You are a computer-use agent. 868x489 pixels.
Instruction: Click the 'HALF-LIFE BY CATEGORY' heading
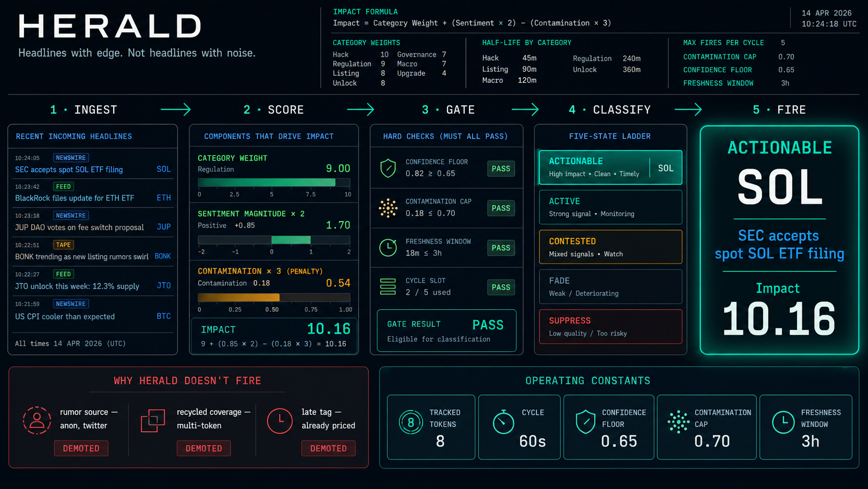point(526,43)
